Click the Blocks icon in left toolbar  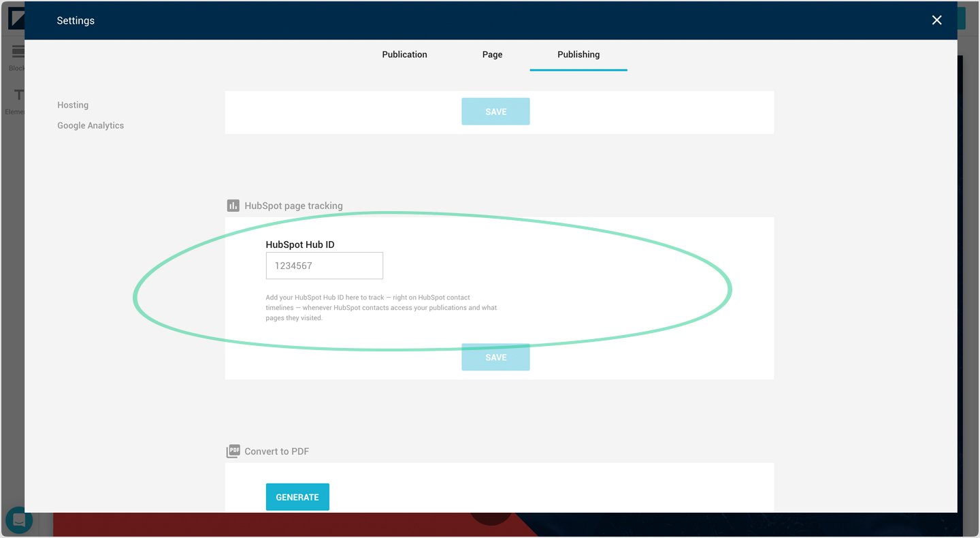(17, 53)
